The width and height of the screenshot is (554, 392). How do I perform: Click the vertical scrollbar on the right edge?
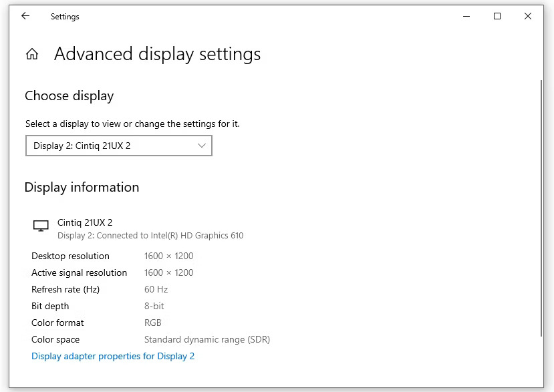[541, 208]
